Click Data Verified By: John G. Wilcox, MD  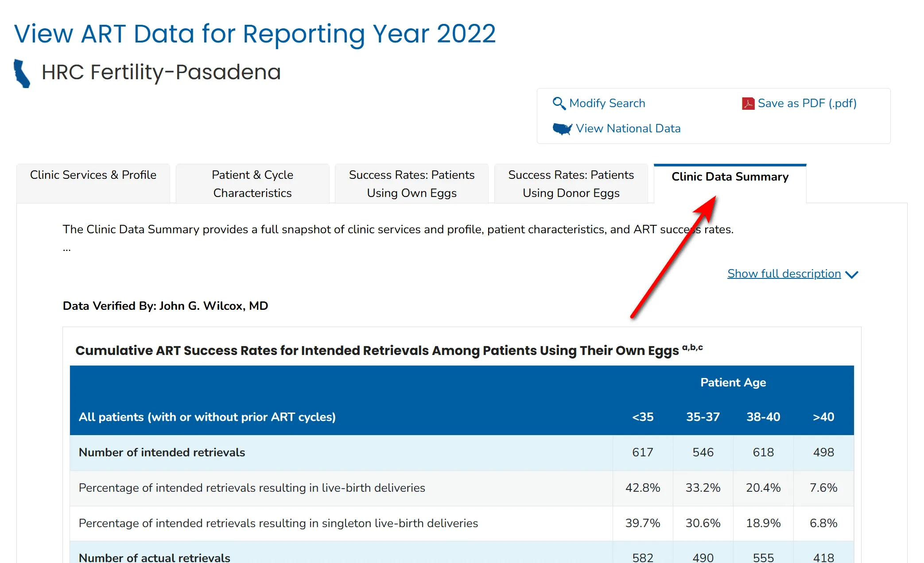(x=165, y=306)
